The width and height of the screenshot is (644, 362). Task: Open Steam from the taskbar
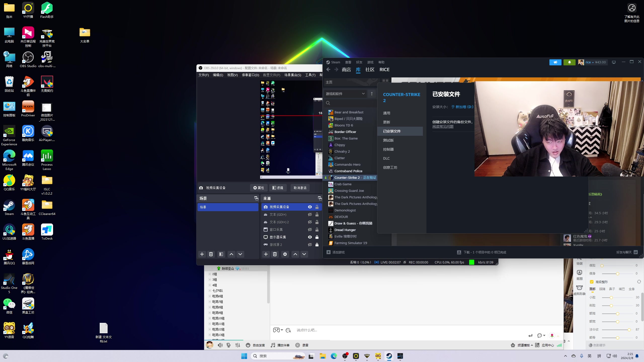click(x=389, y=356)
